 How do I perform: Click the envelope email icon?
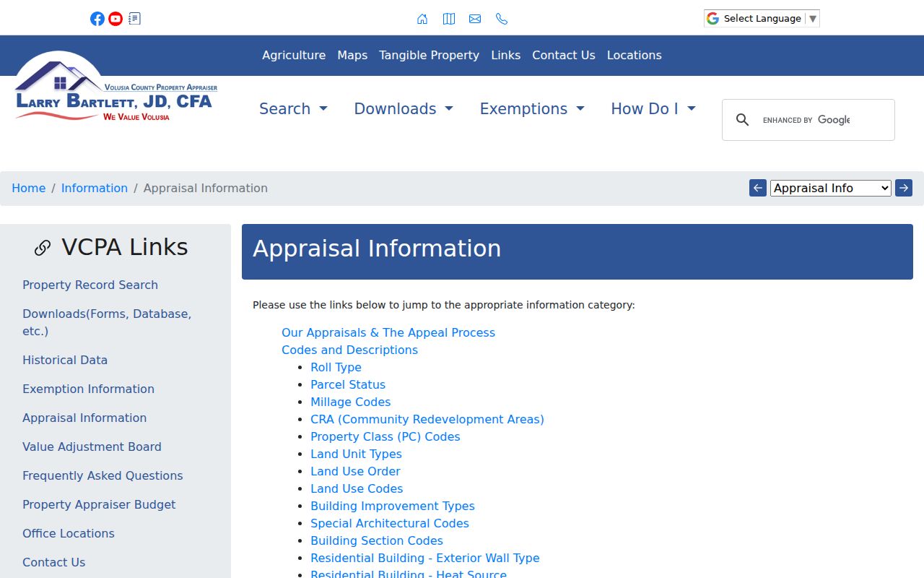coord(475,19)
